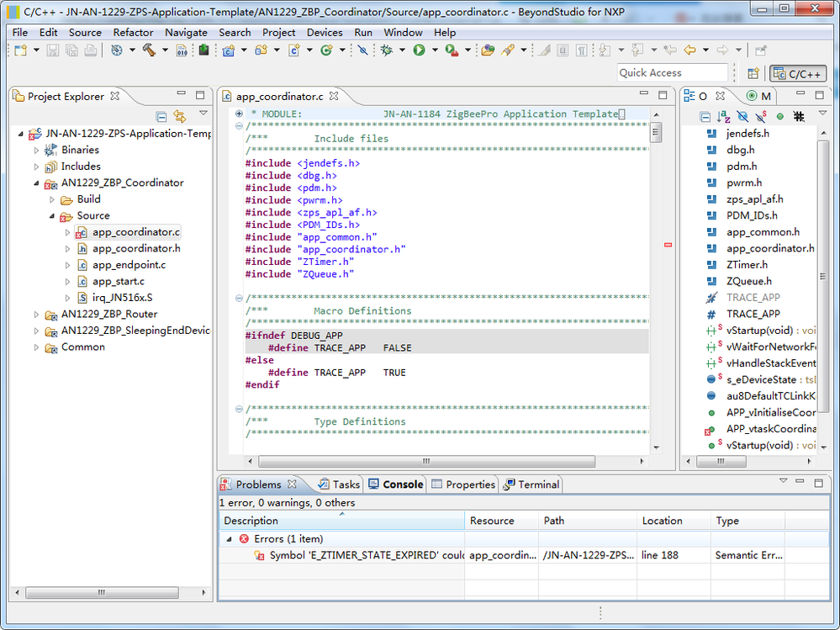Screen dimensions: 840x630
Task: Switch to the Console tab
Action: tap(395, 484)
